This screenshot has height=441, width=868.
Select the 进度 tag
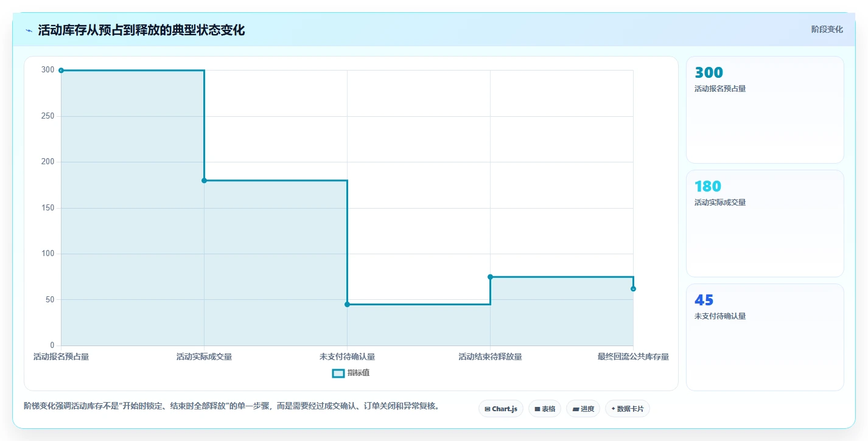(x=583, y=409)
